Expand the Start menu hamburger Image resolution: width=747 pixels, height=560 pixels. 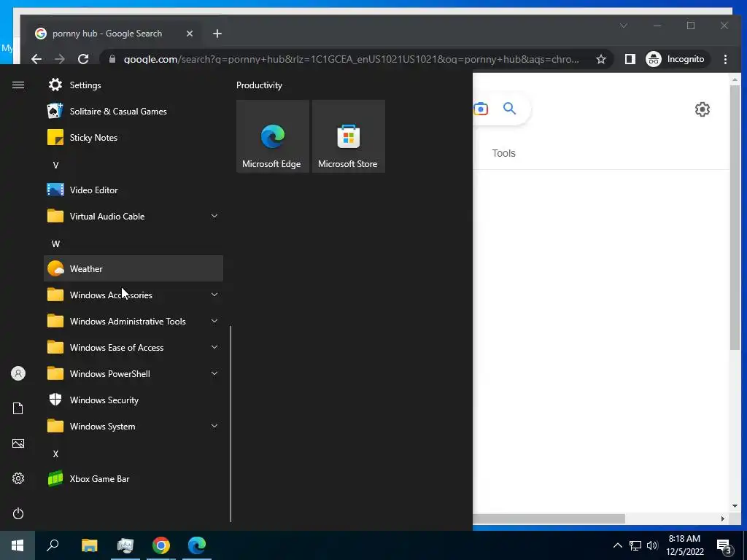[18, 85]
